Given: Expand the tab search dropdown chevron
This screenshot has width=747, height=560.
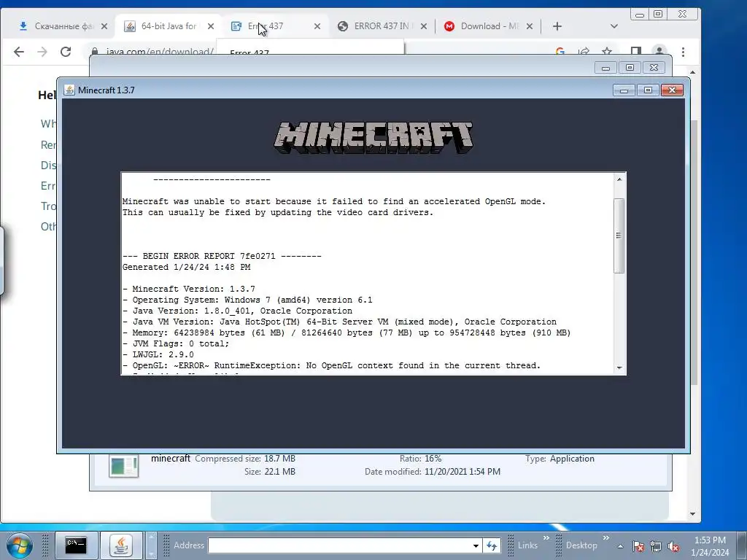Looking at the screenshot, I should [614, 26].
